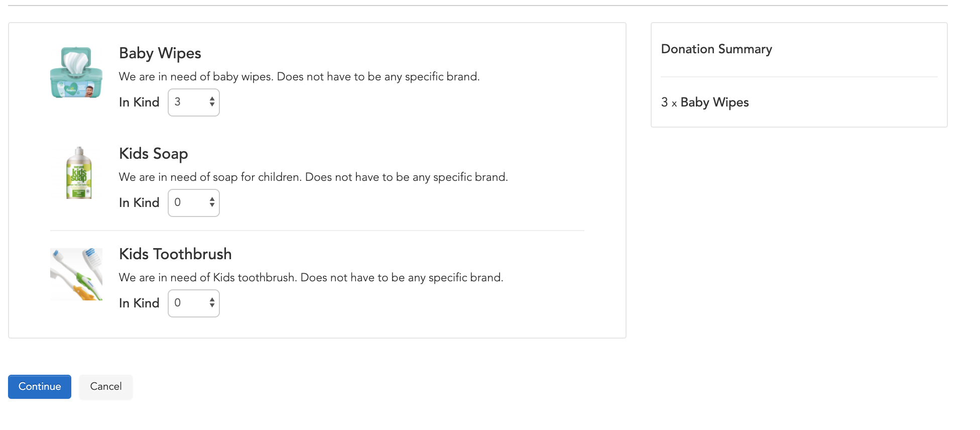Focus the Kids Soap In Kind quantity field
The height and width of the screenshot is (430, 980).
click(x=194, y=203)
